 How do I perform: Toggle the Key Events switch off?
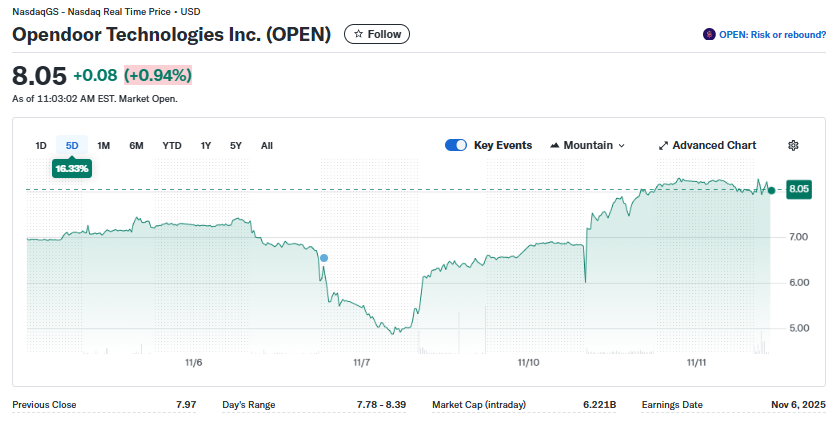click(x=456, y=145)
